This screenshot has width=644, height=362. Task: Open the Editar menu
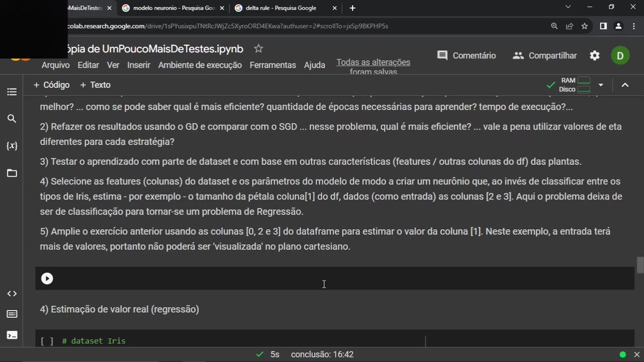(88, 65)
